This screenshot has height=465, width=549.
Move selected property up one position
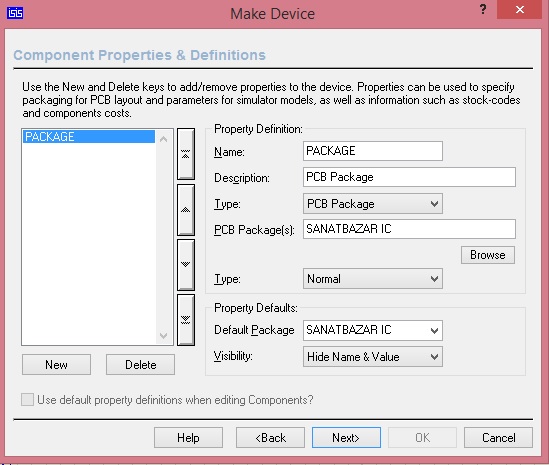click(186, 210)
